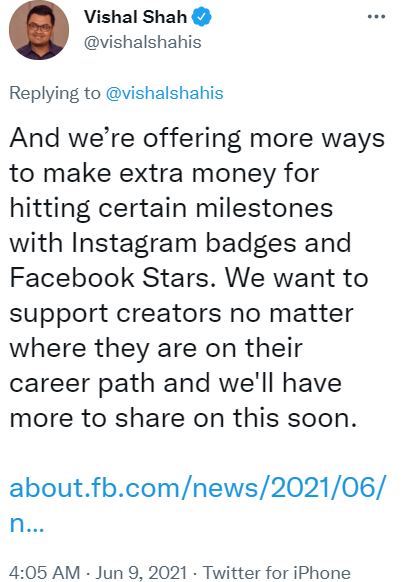This screenshot has width=402, height=582.
Task: Click the closing phrase "share on this soon"
Action: pos(236,418)
